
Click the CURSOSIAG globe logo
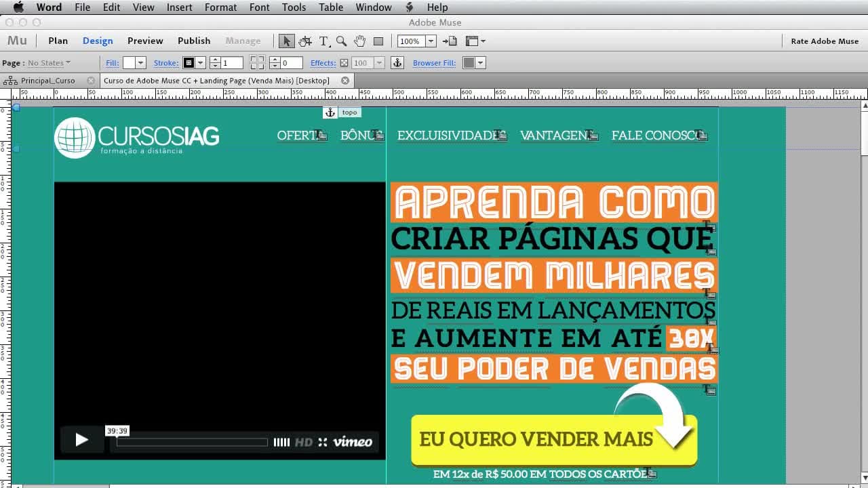click(x=75, y=138)
